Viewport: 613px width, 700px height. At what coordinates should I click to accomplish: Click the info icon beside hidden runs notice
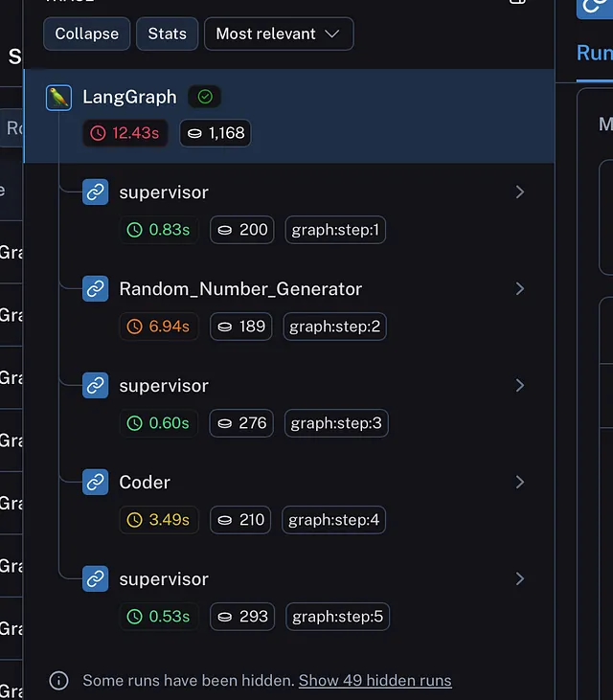59,680
